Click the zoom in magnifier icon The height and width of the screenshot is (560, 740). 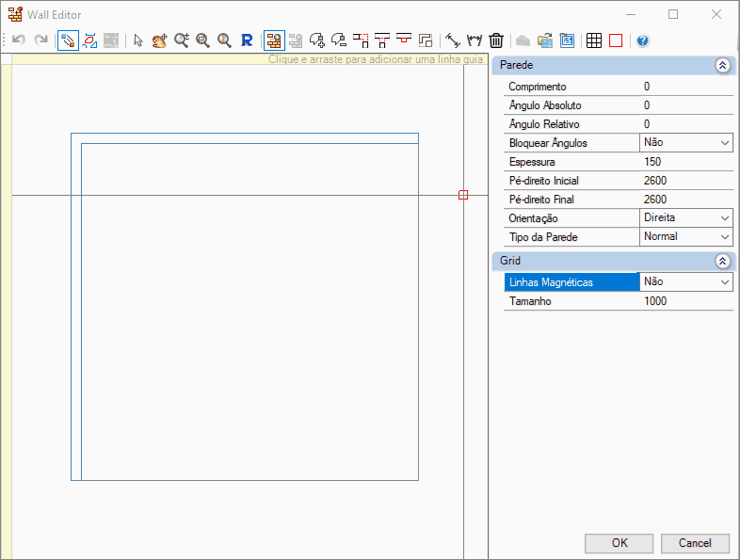181,40
